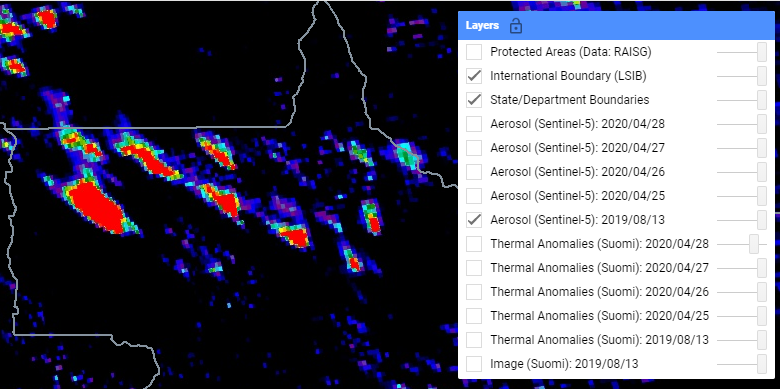Check Thermal Anomalies (Suomi): 2019/08/13 checkbox
The image size is (780, 389).
[474, 340]
